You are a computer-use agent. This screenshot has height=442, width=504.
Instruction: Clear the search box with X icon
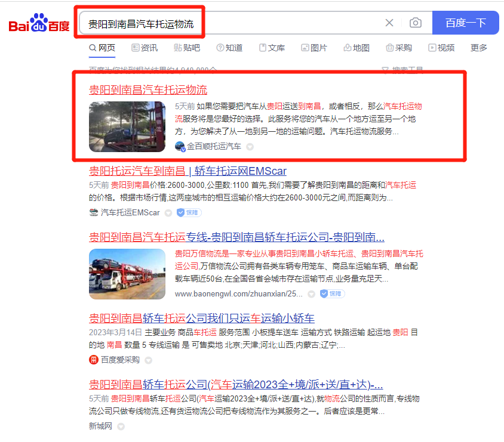click(389, 23)
